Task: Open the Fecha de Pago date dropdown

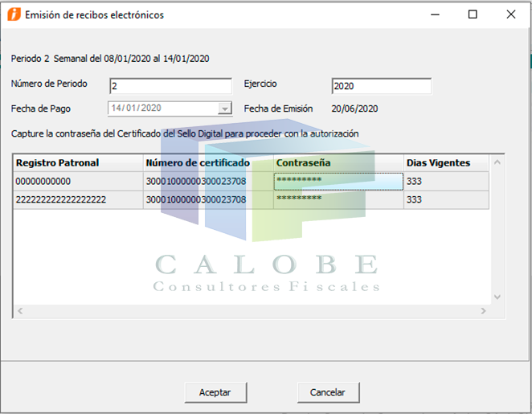Action: pyautogui.click(x=224, y=109)
